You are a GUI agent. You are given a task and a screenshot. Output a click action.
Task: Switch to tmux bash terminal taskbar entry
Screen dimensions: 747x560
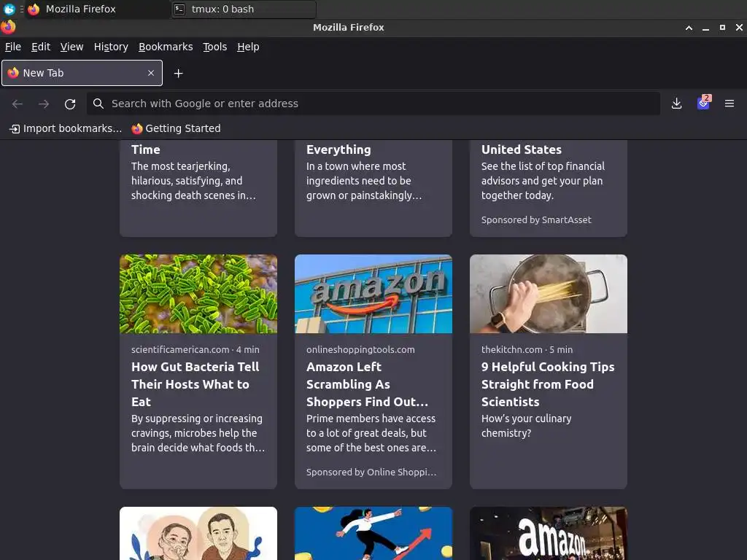[244, 9]
